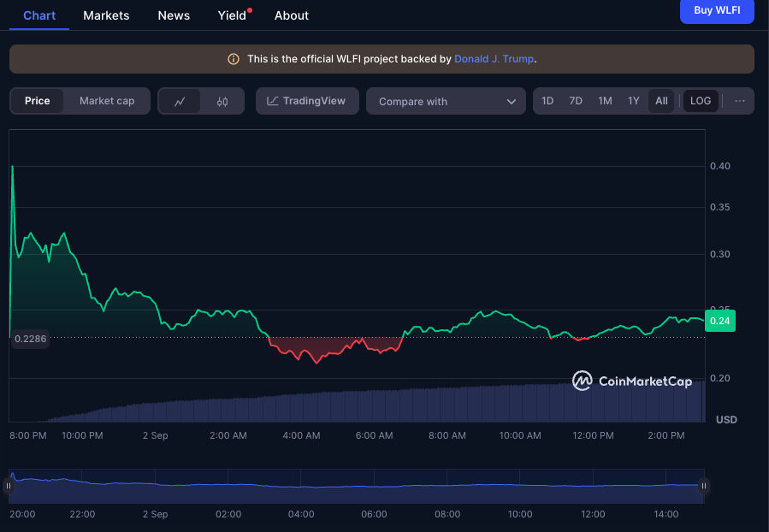
Task: Go to the Yield tab
Action: pos(232,15)
